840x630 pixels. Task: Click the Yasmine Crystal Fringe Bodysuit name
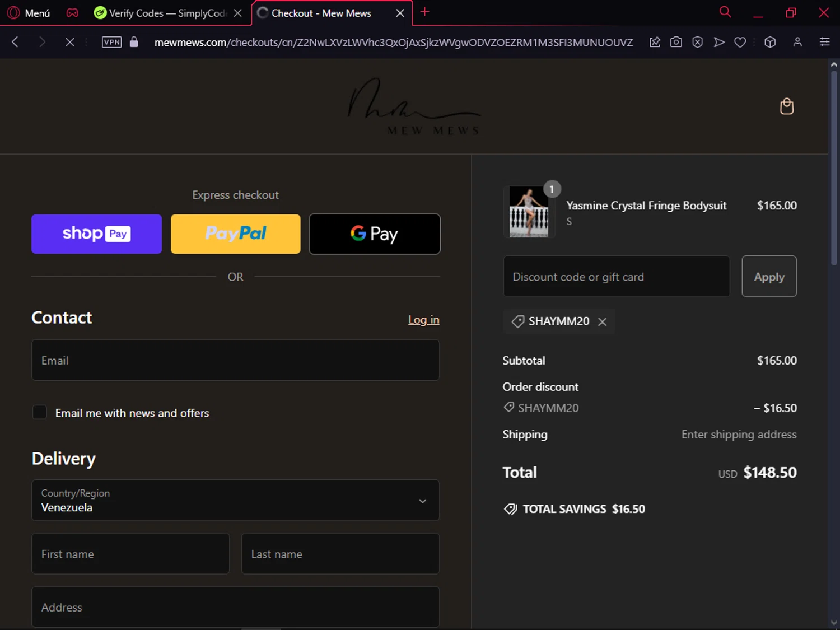[646, 206]
